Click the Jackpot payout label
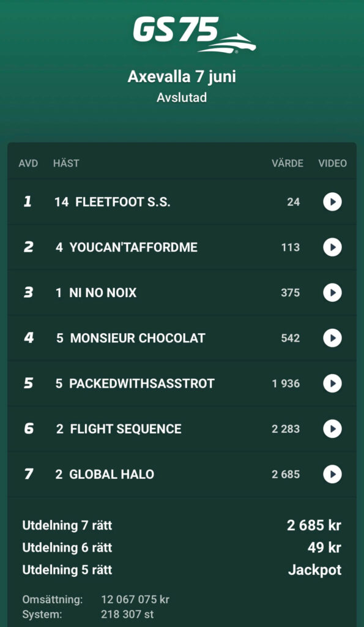Image resolution: width=364 pixels, height=627 pixels. (x=315, y=570)
